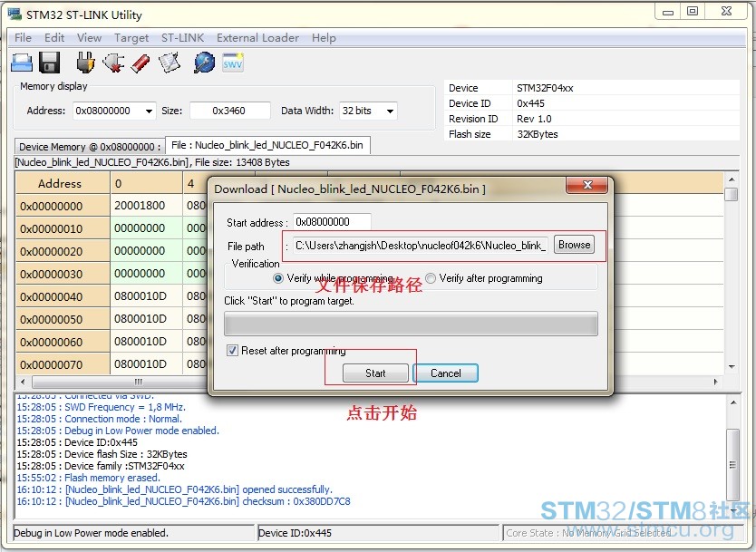The image size is (756, 552).
Task: Click memory grid scroll down arrow
Action: tap(732, 367)
